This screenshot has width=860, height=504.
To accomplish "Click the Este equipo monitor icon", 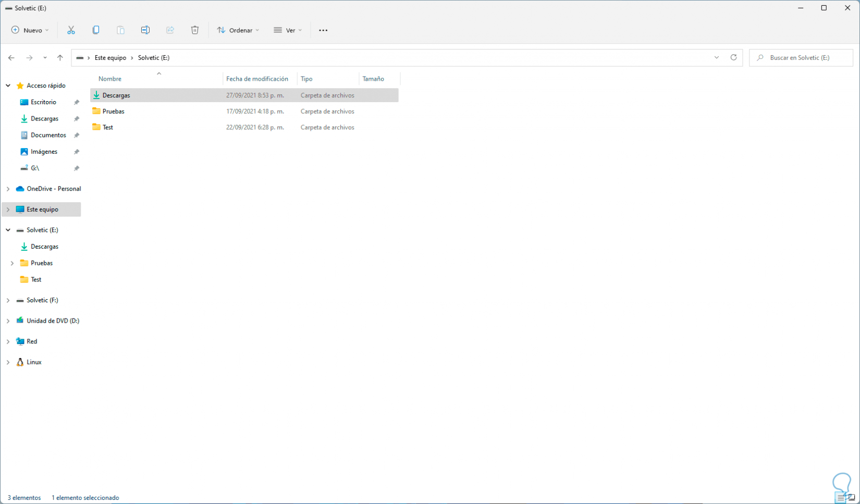I will click(x=20, y=210).
